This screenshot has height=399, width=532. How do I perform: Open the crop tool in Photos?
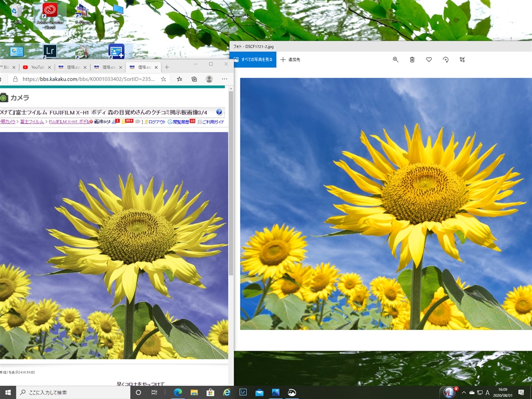[462, 59]
